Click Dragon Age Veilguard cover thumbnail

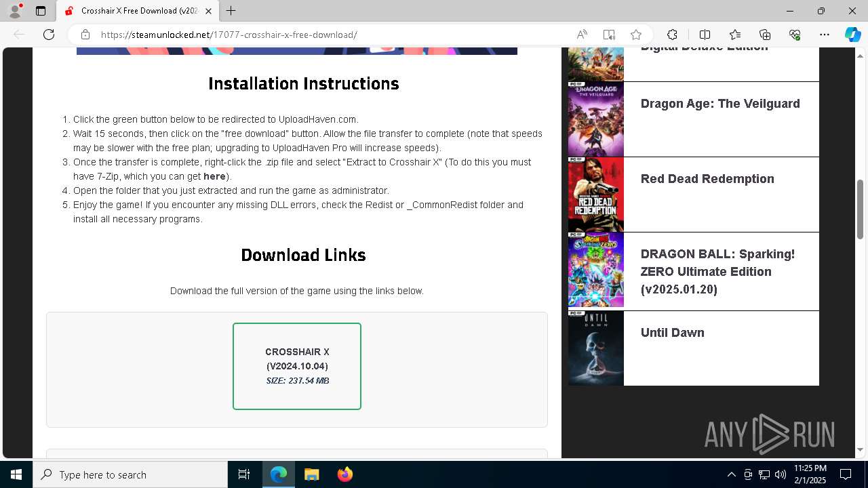(596, 119)
